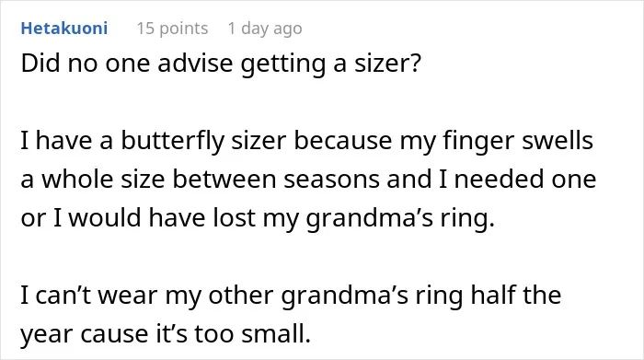Viewport: 644px width, 360px height.
Task: Click the line starting 'I have a butterfly sizer'
Action: 306,141
